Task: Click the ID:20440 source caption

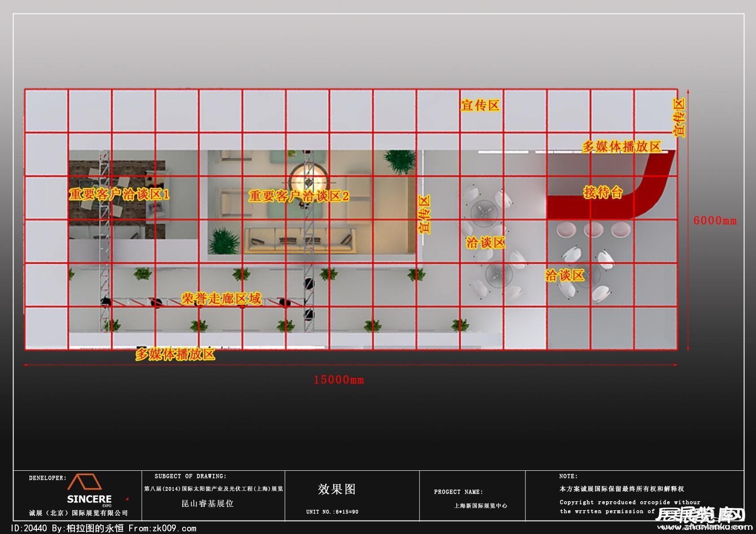Action: coord(104,528)
